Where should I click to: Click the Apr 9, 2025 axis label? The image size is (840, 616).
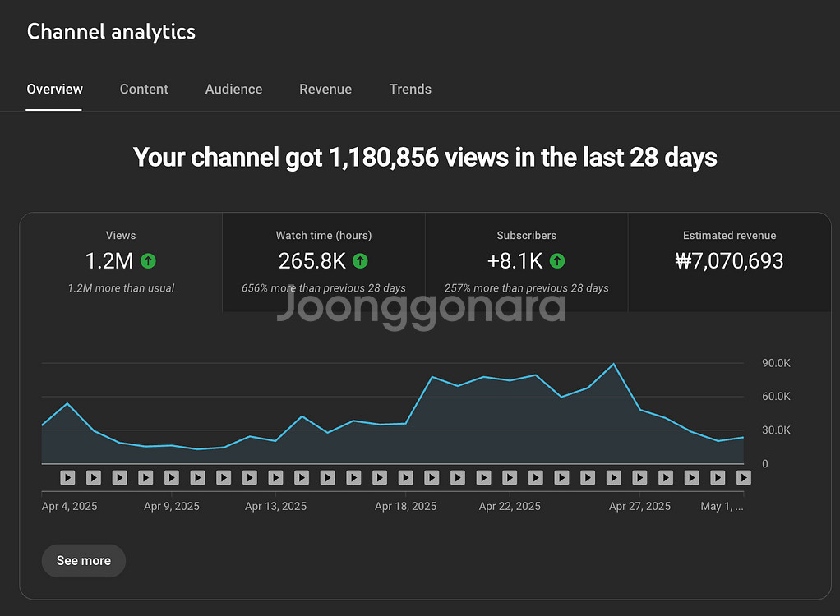tap(172, 506)
